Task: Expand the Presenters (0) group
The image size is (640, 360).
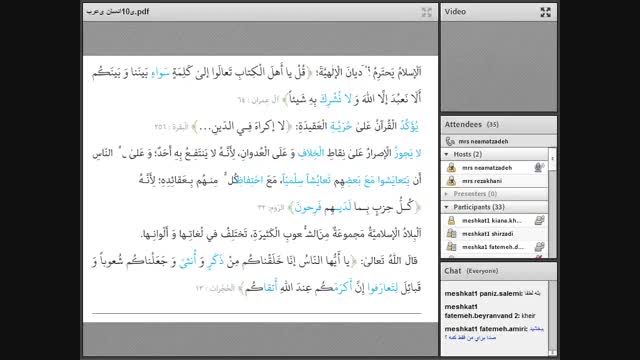Action: [447, 194]
